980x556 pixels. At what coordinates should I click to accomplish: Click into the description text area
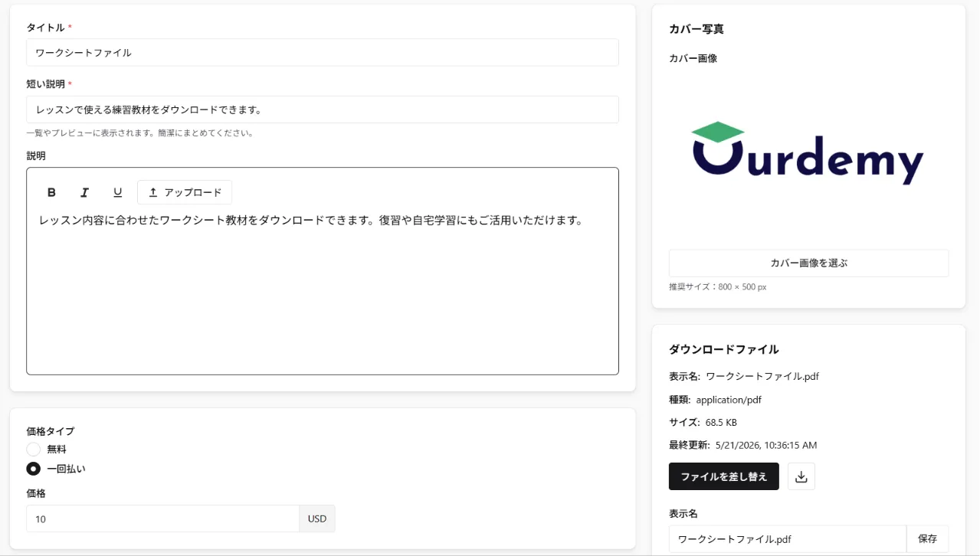[323, 291]
